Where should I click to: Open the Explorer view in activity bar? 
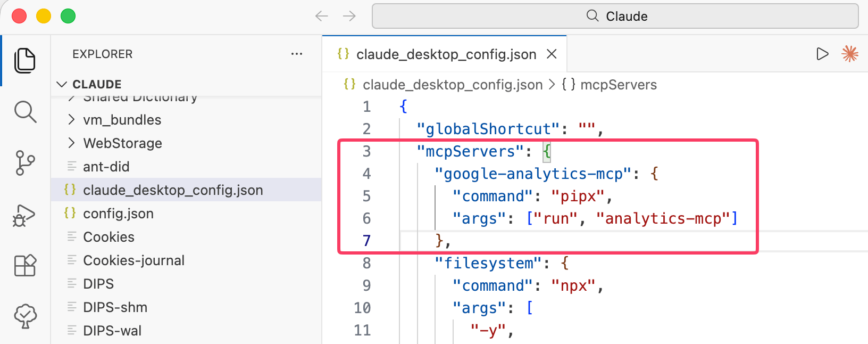pos(25,60)
